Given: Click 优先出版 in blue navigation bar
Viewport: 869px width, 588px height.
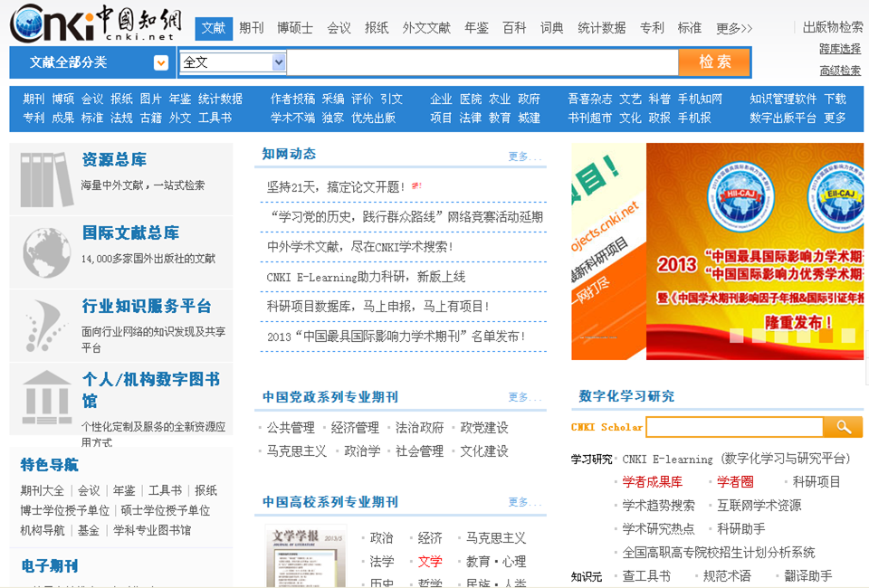Looking at the screenshot, I should point(374,118).
